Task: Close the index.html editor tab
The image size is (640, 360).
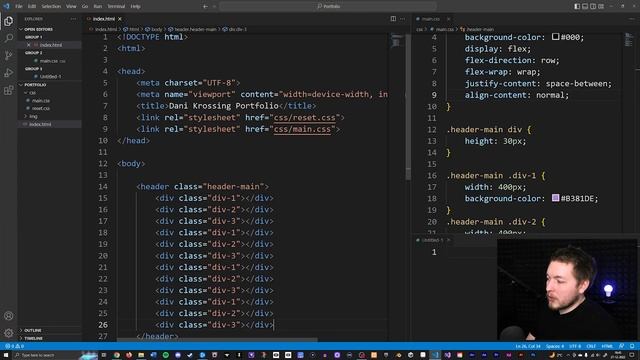Action: click(120, 19)
